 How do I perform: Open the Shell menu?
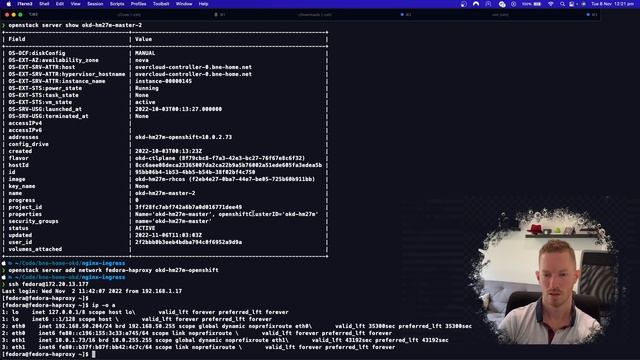pos(44,4)
